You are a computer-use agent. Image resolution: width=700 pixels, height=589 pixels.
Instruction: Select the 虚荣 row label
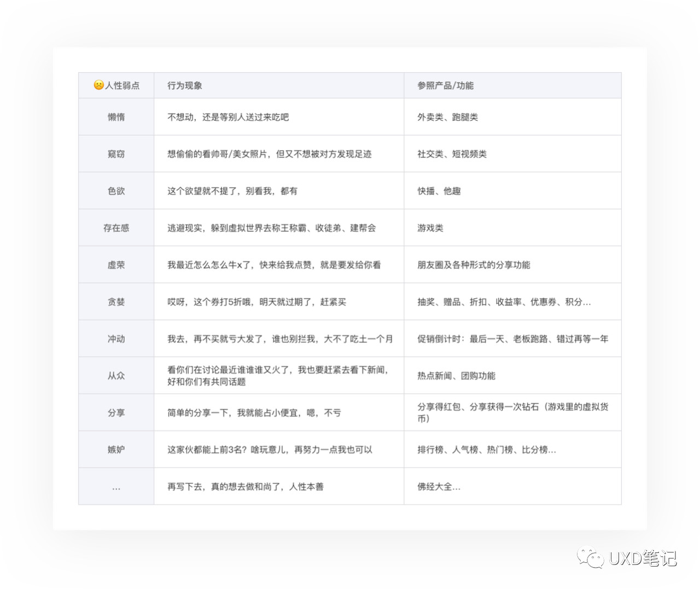click(x=116, y=265)
